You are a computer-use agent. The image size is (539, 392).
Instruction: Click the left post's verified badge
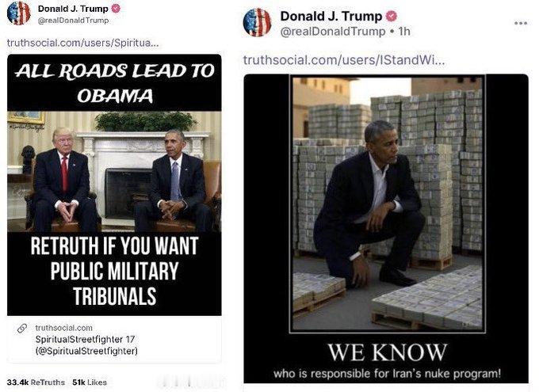point(117,9)
